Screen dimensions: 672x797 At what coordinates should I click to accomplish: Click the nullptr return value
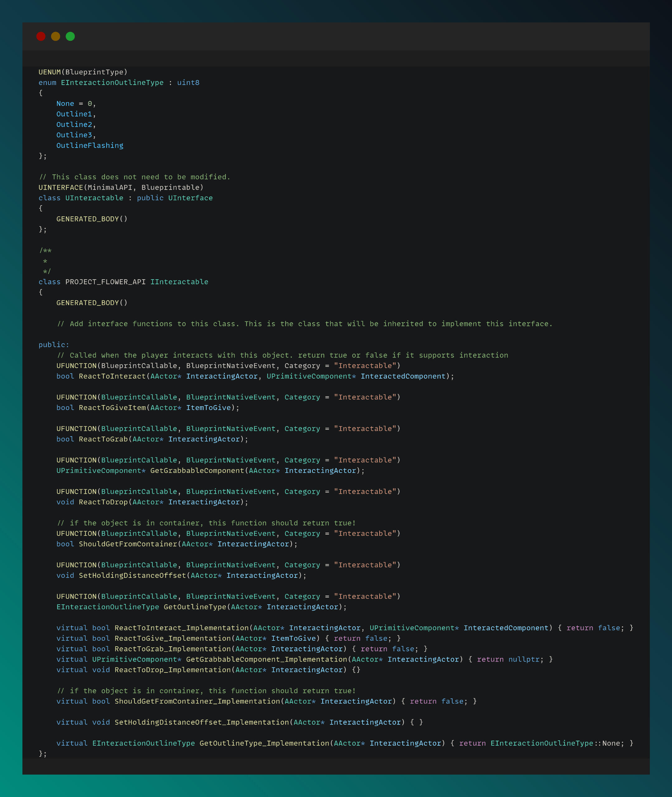pyautogui.click(x=524, y=659)
